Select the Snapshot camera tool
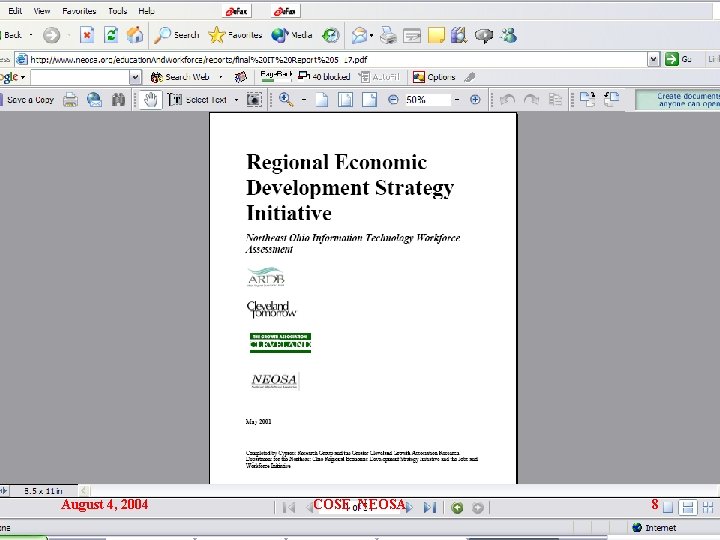720x540 pixels. (x=254, y=100)
